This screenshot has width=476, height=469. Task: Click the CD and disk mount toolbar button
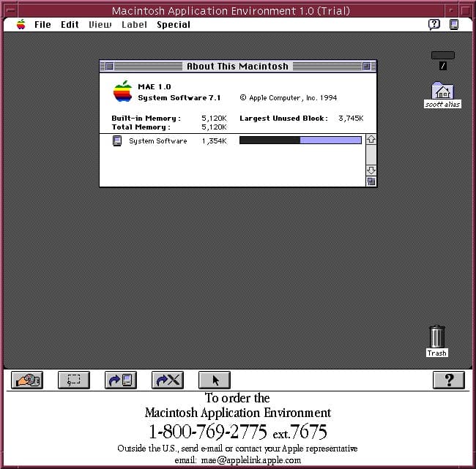click(27, 380)
